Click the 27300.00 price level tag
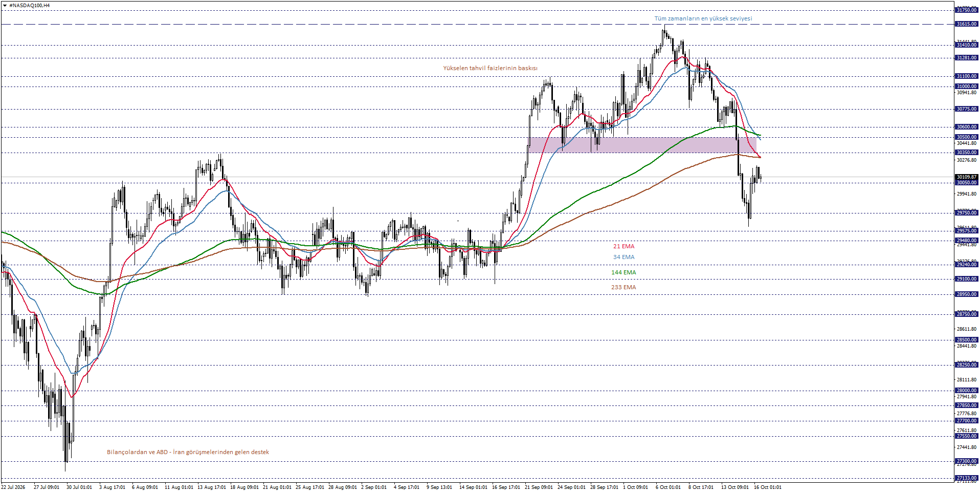The height and width of the screenshot is (493, 980). point(966,461)
